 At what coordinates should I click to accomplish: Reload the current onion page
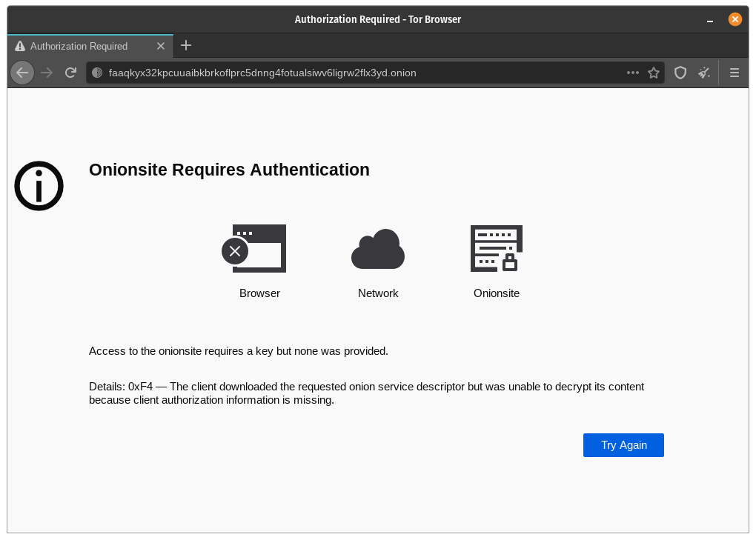click(x=71, y=73)
